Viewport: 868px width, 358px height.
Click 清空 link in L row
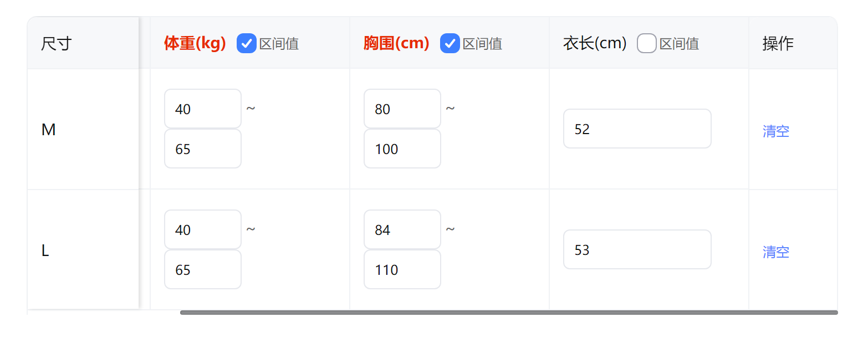coord(775,252)
